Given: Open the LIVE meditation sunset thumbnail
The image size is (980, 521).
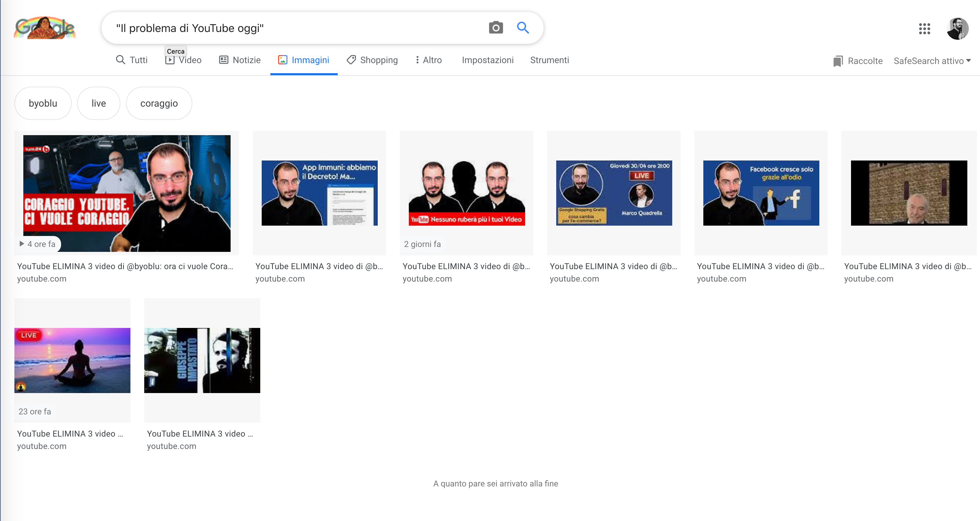Looking at the screenshot, I should (72, 360).
